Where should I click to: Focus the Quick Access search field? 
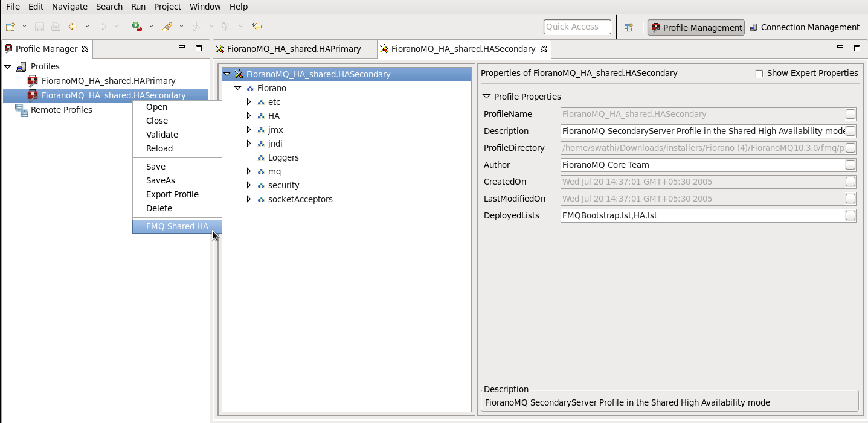pos(577,27)
